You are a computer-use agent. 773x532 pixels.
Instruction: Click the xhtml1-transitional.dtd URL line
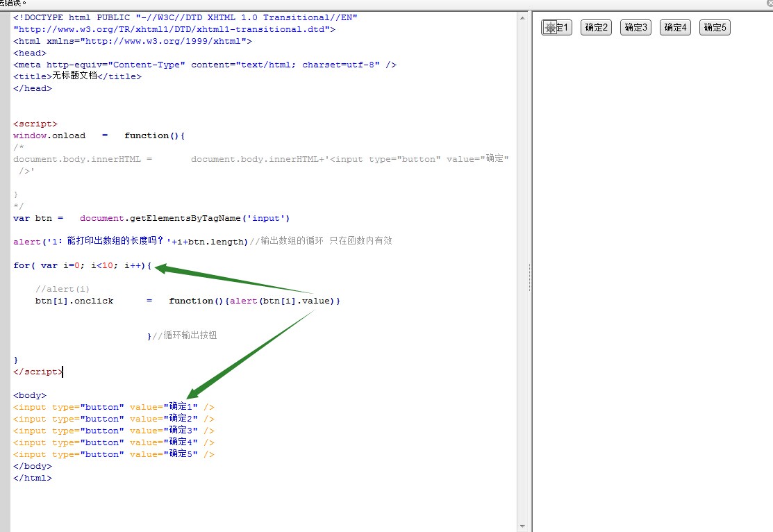pyautogui.click(x=174, y=29)
